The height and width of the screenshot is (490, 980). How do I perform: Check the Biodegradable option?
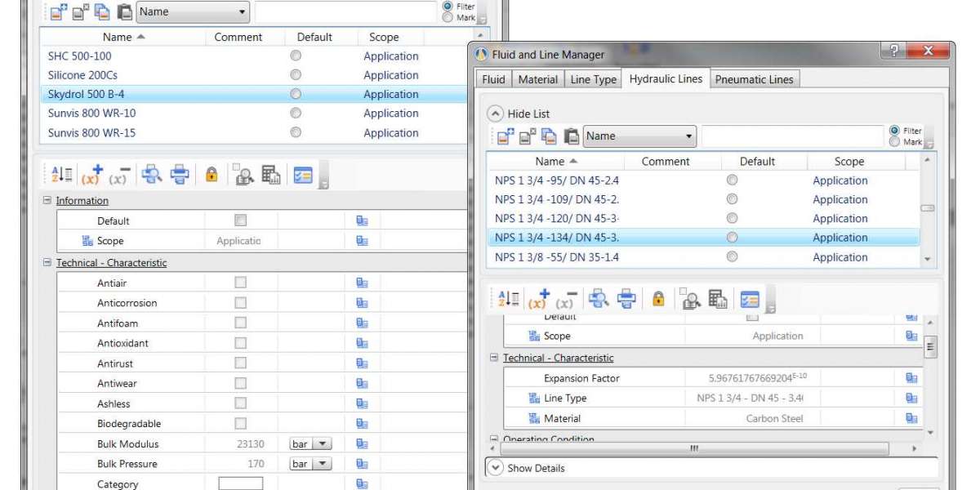point(240,423)
